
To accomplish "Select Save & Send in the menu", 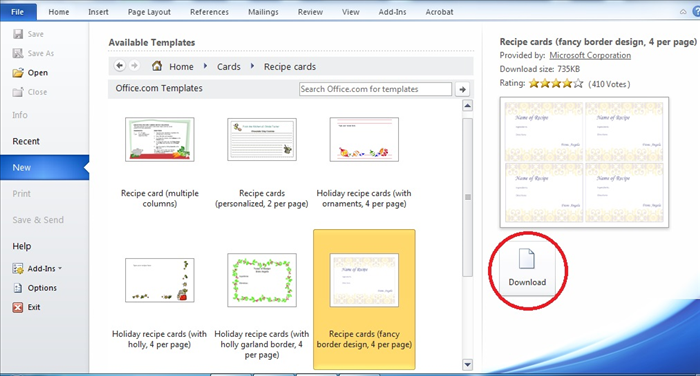I will tap(38, 220).
